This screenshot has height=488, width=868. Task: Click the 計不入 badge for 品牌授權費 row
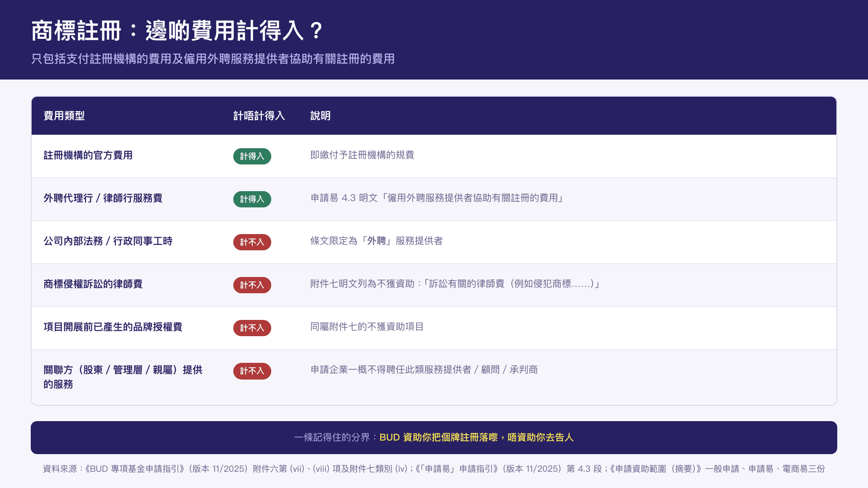[252, 328]
